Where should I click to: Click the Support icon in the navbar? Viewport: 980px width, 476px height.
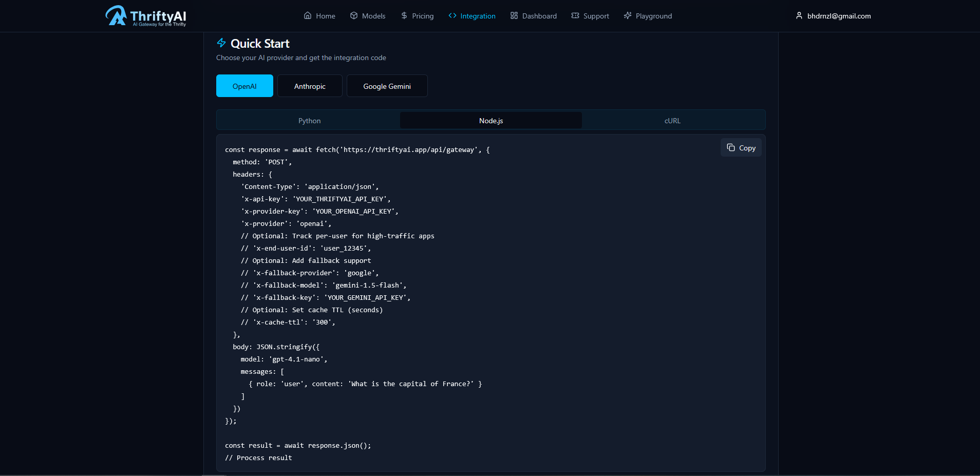point(576,16)
